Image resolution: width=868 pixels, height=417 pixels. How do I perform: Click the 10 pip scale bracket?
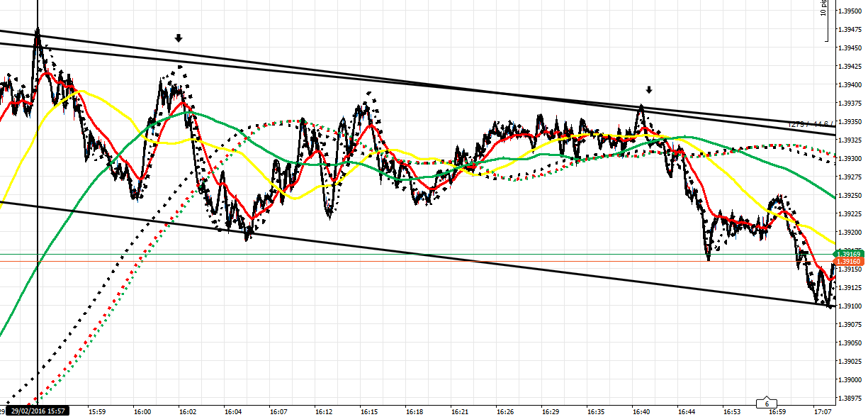coord(826,21)
